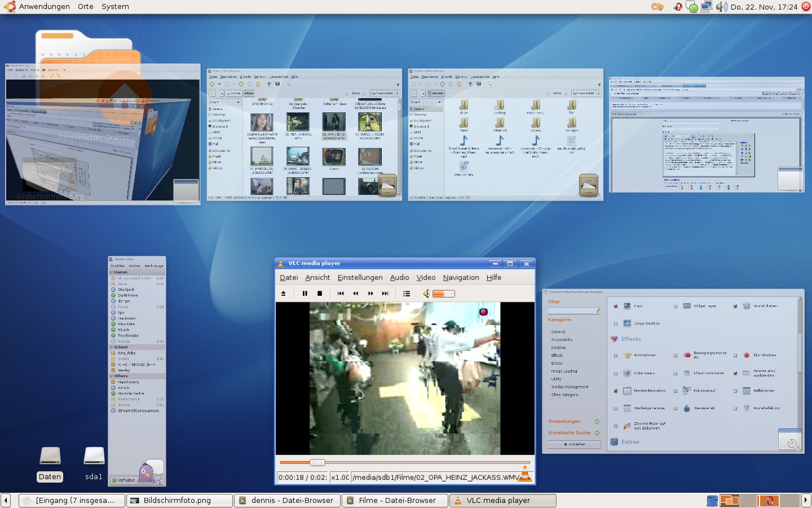This screenshot has height=508, width=812.
Task: Collapse the Others buddy group
Action: click(112, 376)
